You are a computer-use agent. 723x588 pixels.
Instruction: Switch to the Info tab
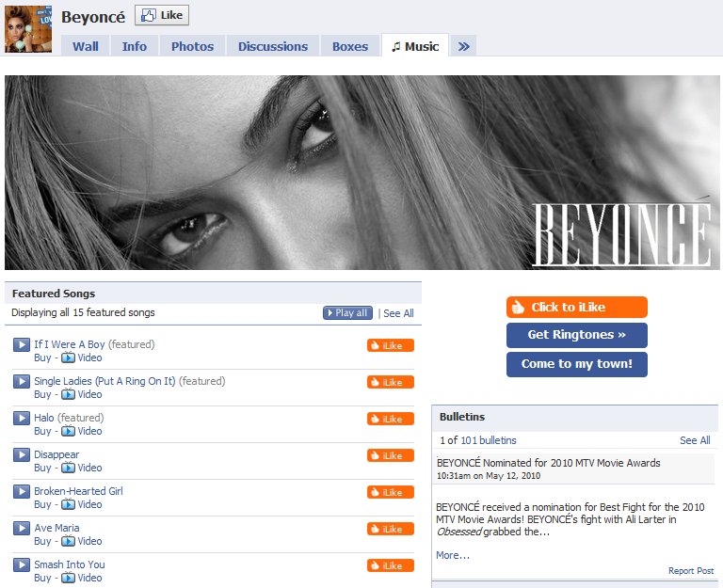pos(135,46)
